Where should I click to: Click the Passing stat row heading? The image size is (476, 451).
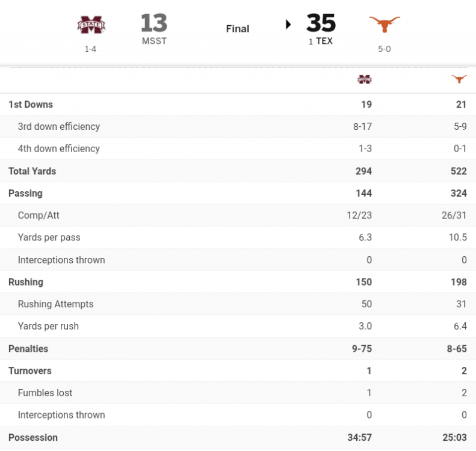click(x=25, y=194)
